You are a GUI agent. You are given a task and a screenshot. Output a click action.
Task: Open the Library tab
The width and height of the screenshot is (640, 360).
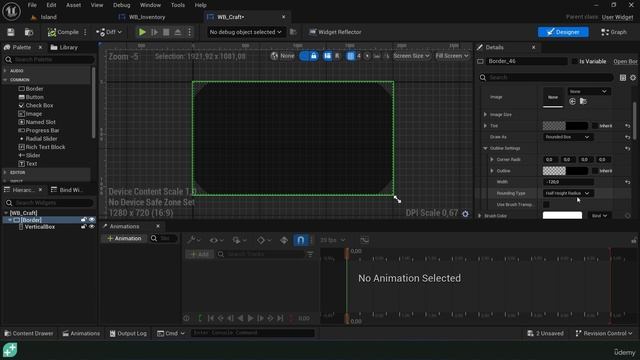64,47
